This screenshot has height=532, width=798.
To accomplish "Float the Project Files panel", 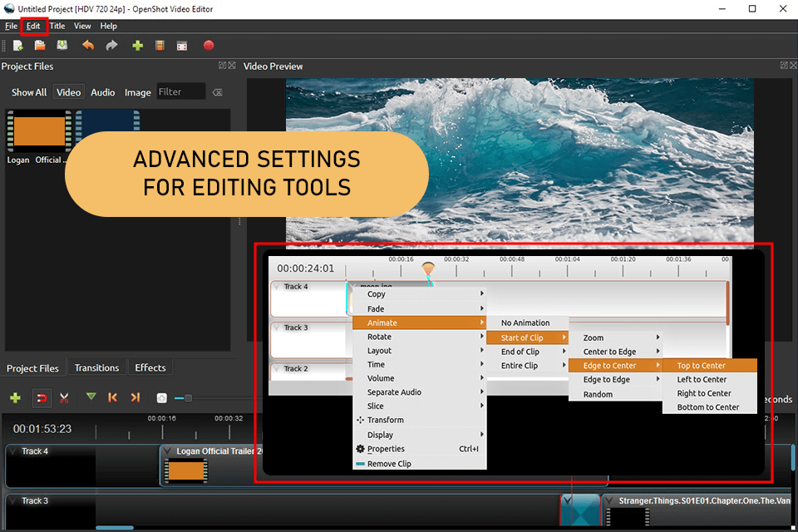I will point(223,65).
